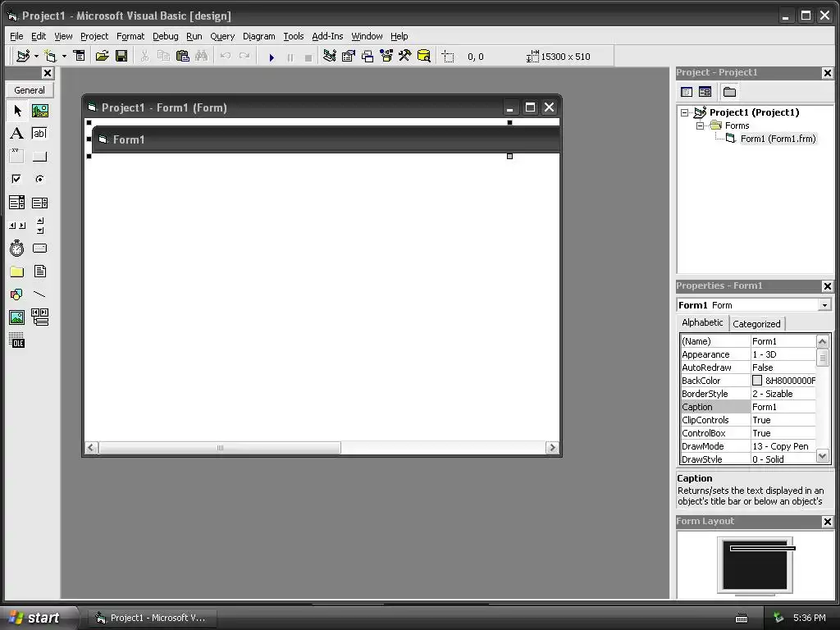Select the Timer control tool
Viewport: 840px width, 630px height.
(17, 249)
